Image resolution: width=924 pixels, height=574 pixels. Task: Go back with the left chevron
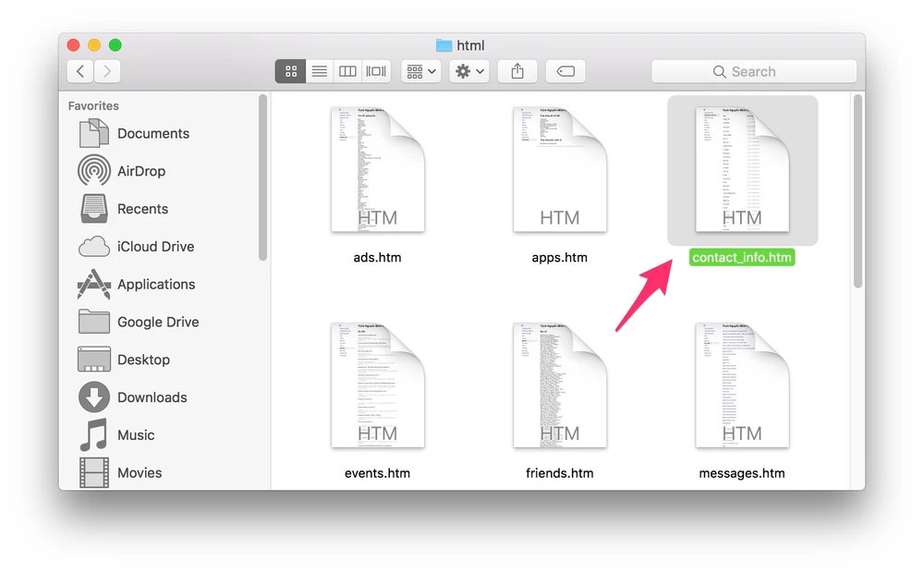[80, 71]
